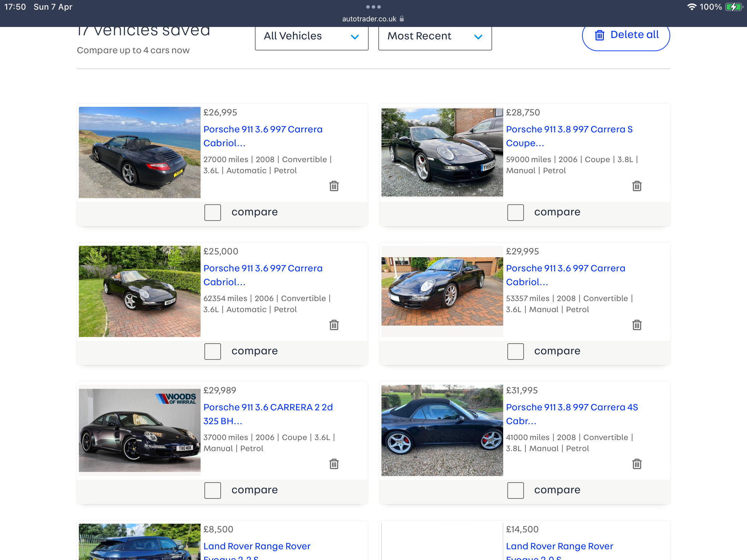Image resolution: width=747 pixels, height=560 pixels.
Task: Click the £29,995 price text
Action: click(523, 251)
